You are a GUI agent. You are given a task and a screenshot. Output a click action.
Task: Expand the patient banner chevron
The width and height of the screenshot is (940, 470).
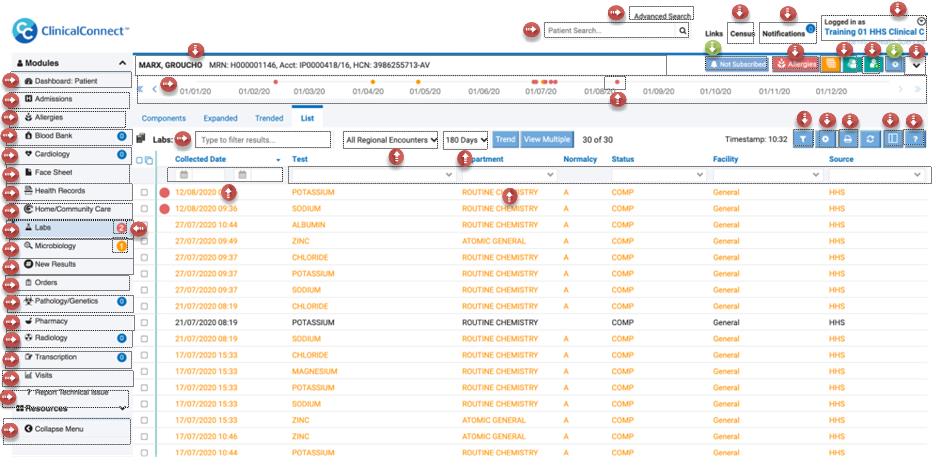[x=915, y=64]
